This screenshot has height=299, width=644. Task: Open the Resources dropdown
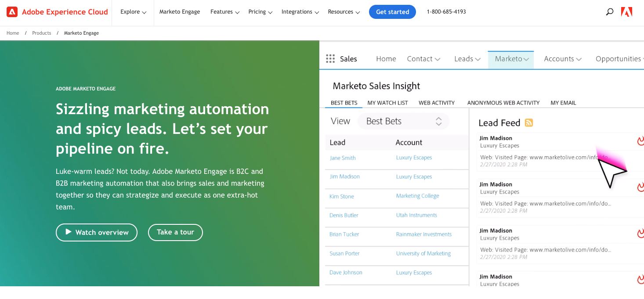click(x=344, y=12)
